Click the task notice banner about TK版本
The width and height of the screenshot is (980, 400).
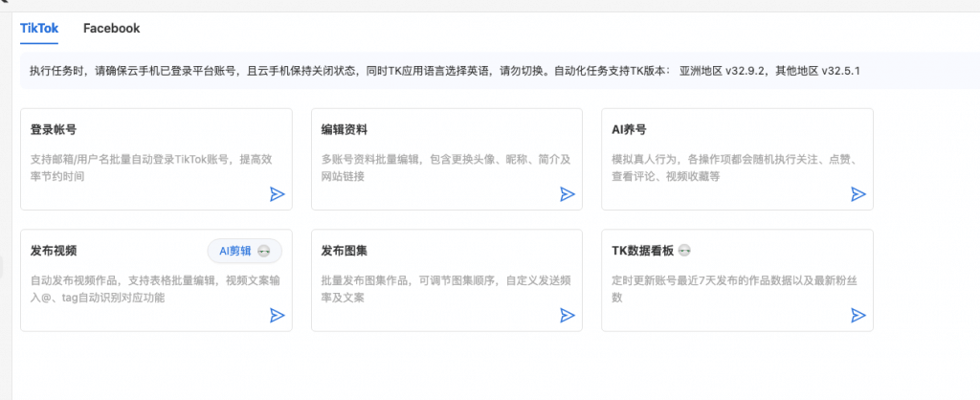point(450,71)
